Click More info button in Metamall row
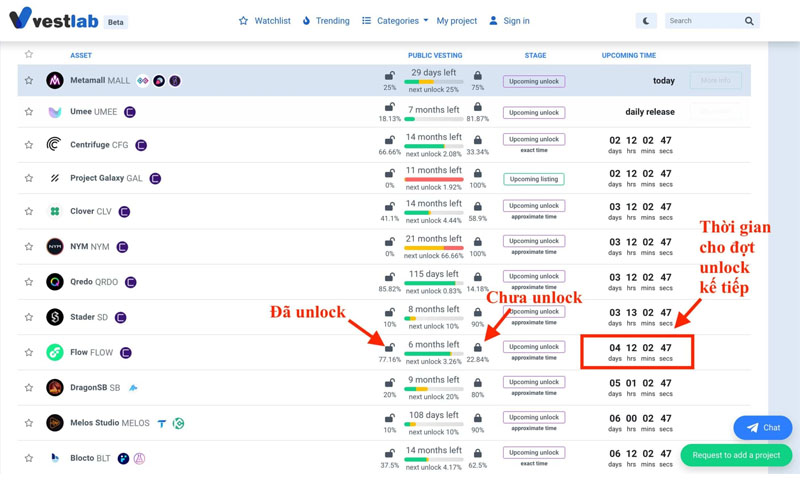 click(x=715, y=80)
